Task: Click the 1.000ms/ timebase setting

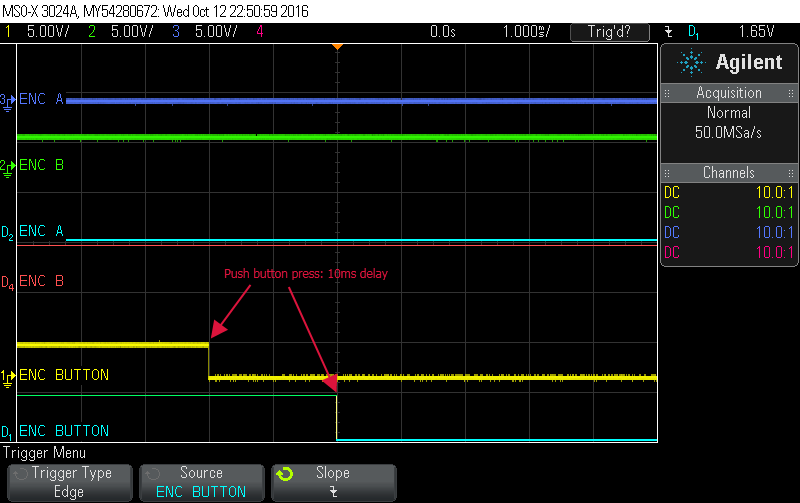Action: pos(526,32)
